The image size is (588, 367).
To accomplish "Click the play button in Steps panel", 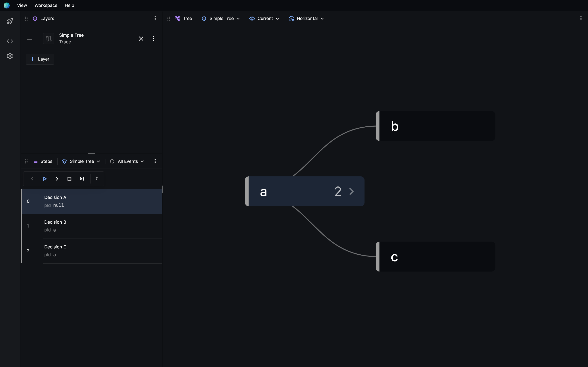I will click(45, 179).
